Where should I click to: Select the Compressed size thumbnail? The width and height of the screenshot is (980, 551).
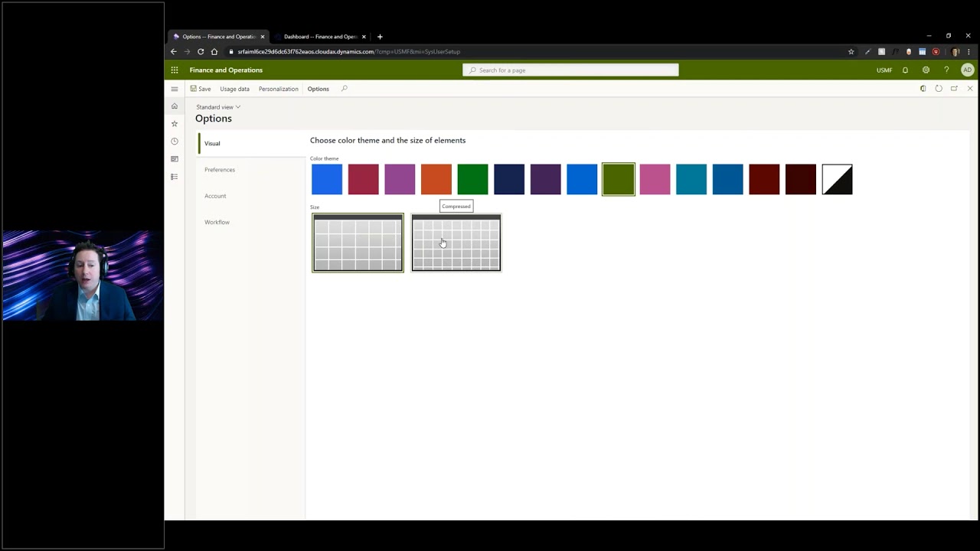click(456, 243)
